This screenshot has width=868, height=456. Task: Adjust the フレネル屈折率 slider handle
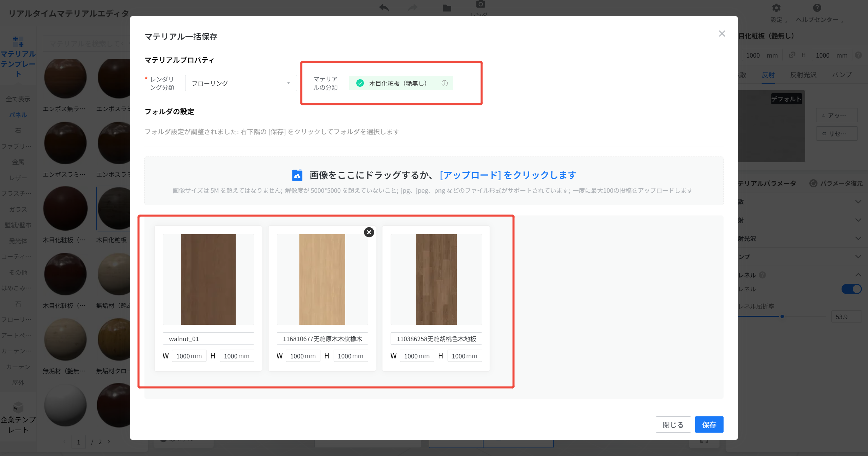[782, 316]
